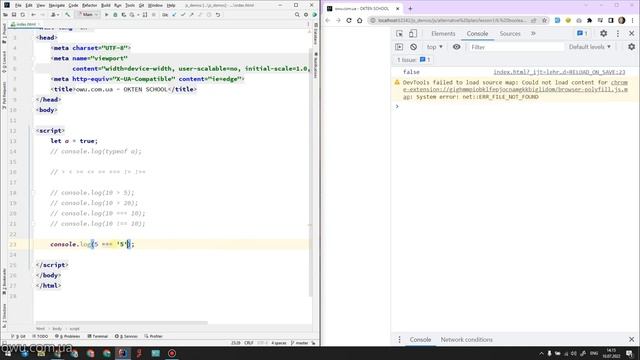Open the Help menu in the IDE
The height and width of the screenshot is (360, 640).
[171, 5]
